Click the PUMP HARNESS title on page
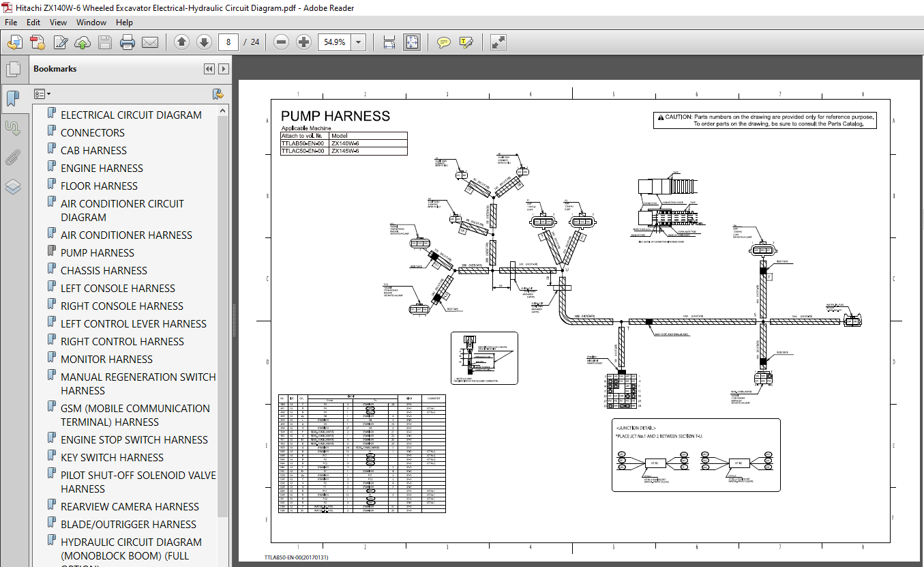 (x=336, y=116)
